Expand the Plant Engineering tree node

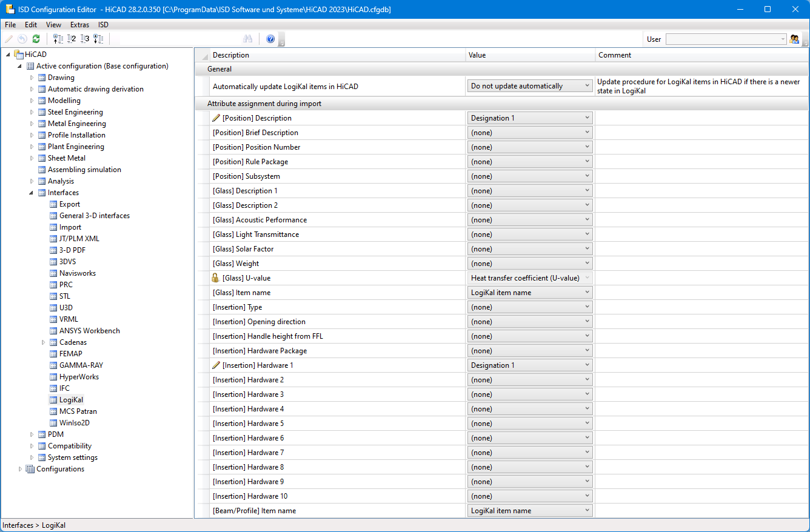click(32, 147)
